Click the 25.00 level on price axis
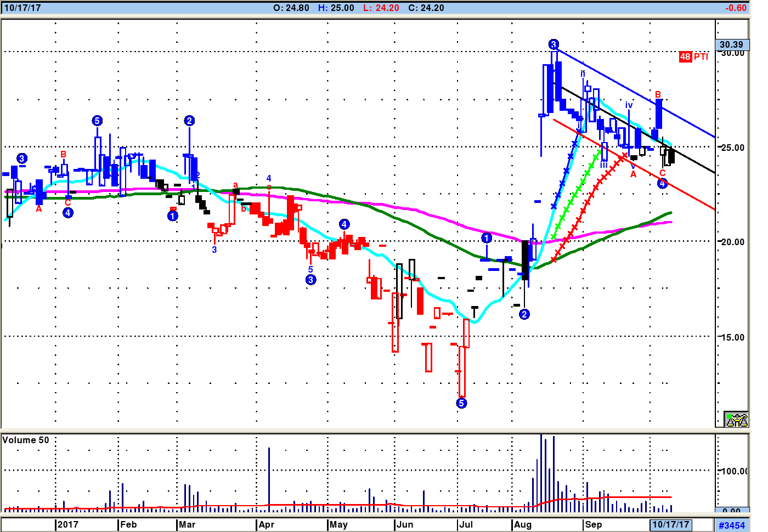Viewport: 768px width, 532px height. coord(732,148)
